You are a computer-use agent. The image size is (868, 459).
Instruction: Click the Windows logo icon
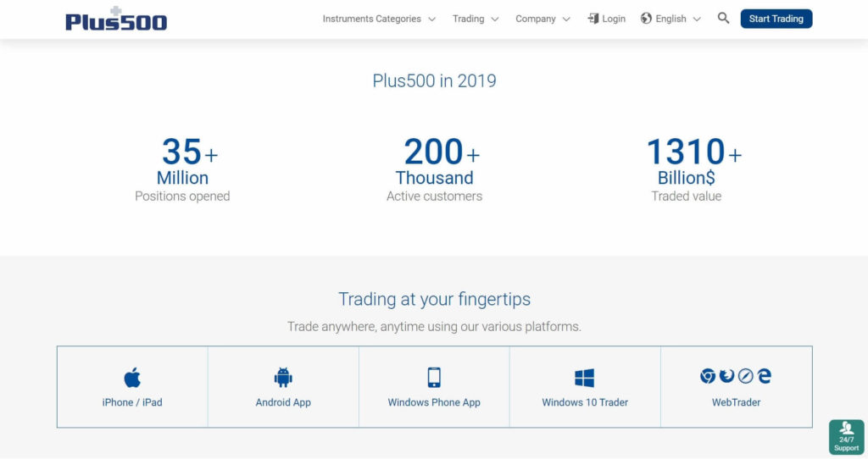coord(585,378)
